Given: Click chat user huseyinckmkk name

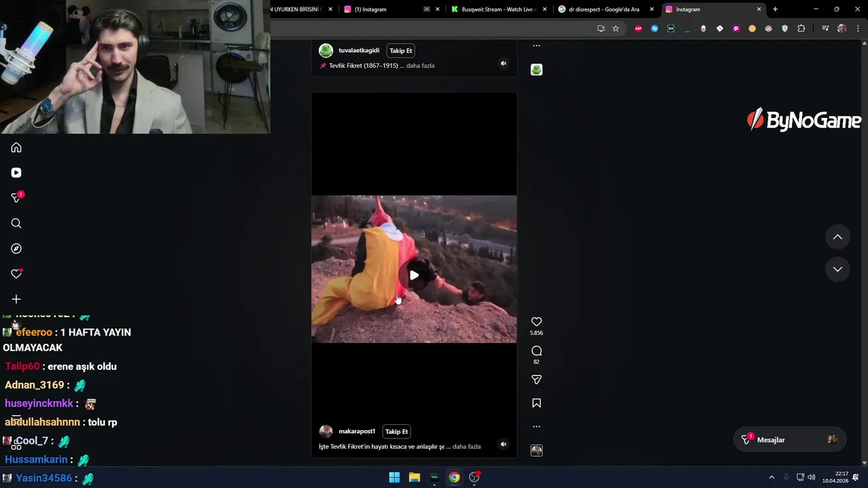Looking at the screenshot, I should [x=39, y=403].
